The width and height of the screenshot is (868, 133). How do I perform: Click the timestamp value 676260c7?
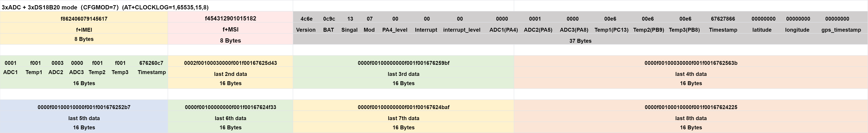tap(151, 63)
